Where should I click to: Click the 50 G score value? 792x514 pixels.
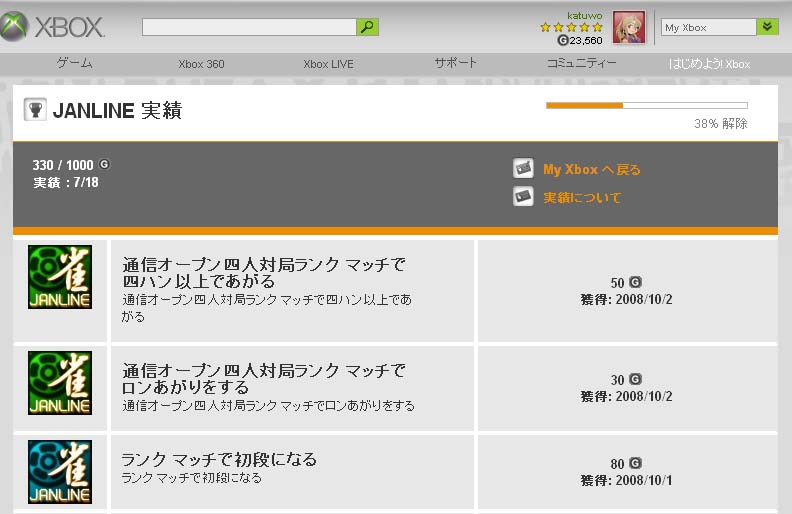[x=626, y=283]
